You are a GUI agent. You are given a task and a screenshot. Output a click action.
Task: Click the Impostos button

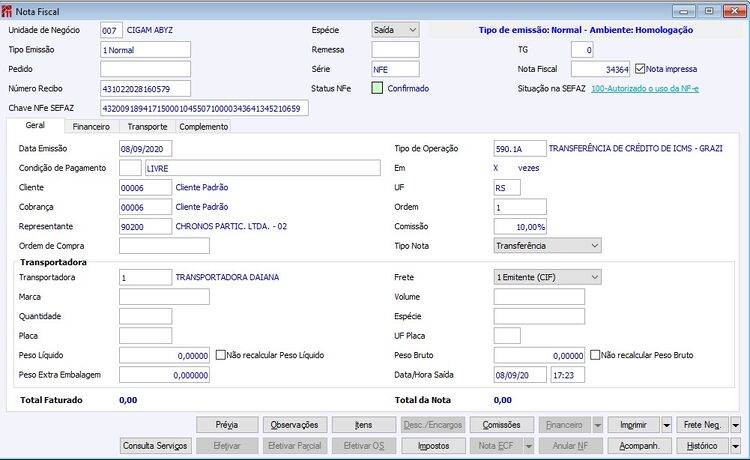[x=433, y=446]
